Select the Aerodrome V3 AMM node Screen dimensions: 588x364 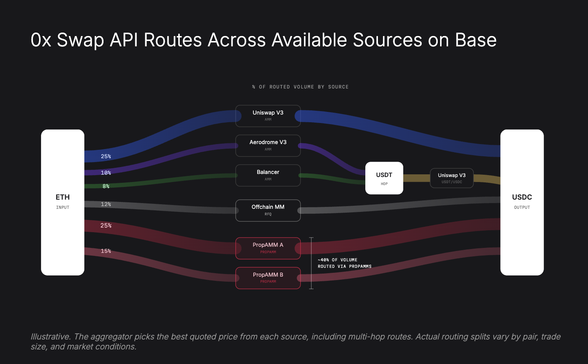[x=268, y=146]
